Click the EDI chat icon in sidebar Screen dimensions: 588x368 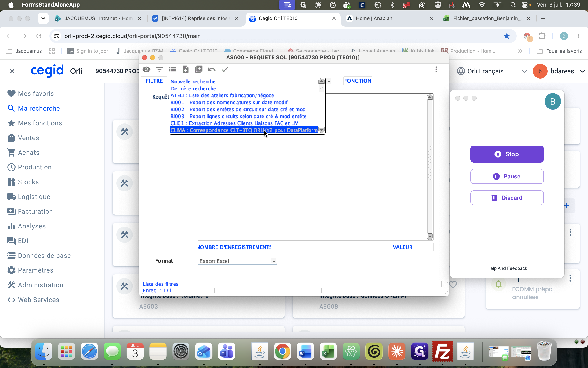pyautogui.click(x=11, y=241)
